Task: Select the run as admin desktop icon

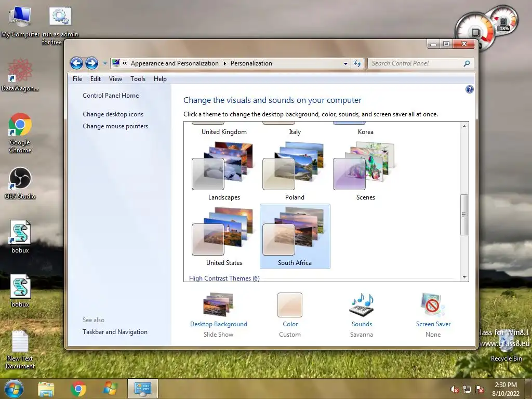Action: pos(60,26)
